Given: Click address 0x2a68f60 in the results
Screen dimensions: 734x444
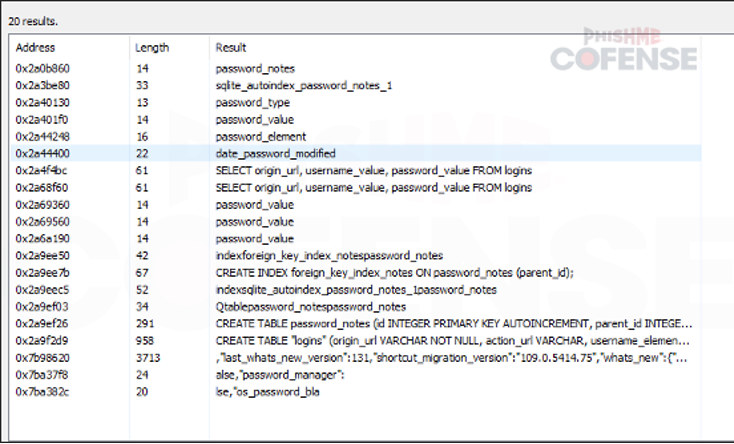Looking at the screenshot, I should click(x=43, y=188).
